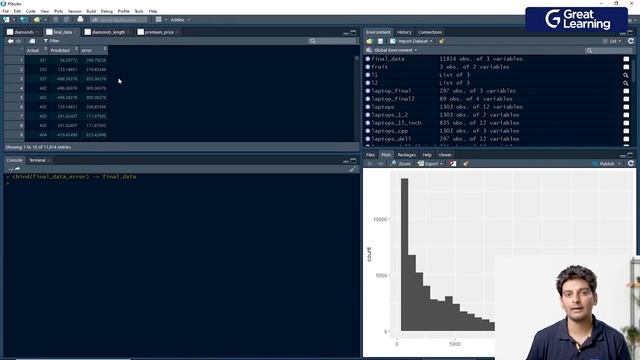This screenshot has height=360, width=640.
Task: Refresh the Environment pane
Action: 631,41
